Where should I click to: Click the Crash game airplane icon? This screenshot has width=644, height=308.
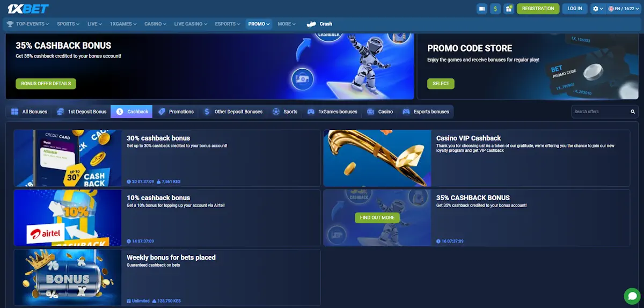click(312, 24)
